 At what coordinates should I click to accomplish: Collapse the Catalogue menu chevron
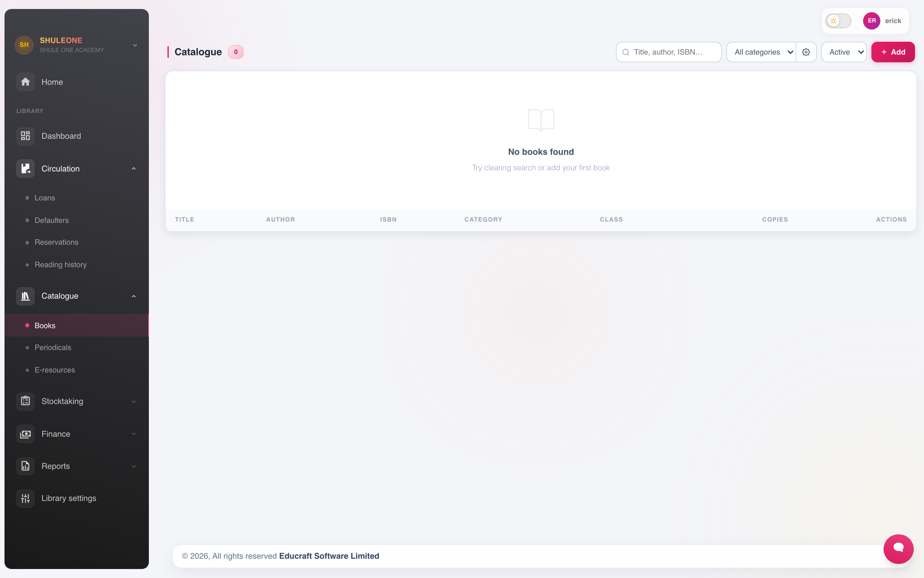point(134,296)
